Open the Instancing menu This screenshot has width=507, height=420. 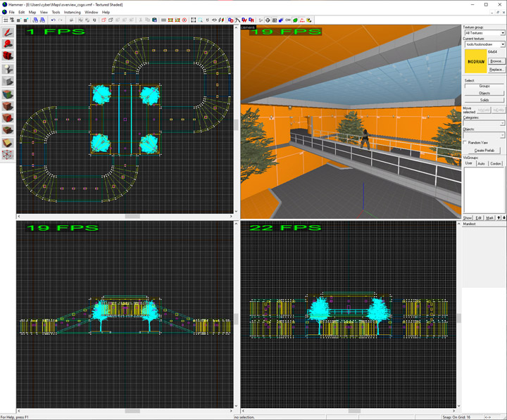[72, 12]
